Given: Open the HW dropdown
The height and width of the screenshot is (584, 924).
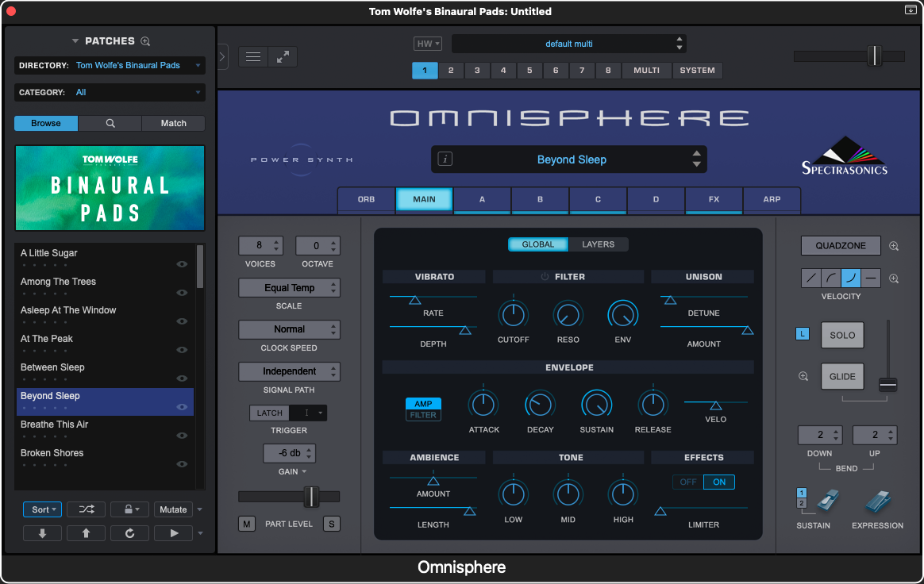Looking at the screenshot, I should [428, 44].
